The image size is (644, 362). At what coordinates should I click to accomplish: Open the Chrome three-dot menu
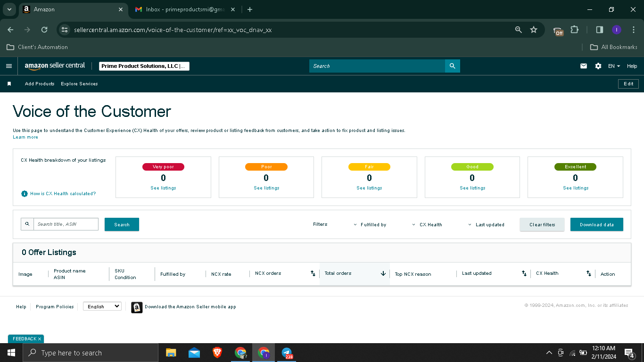(634, 30)
